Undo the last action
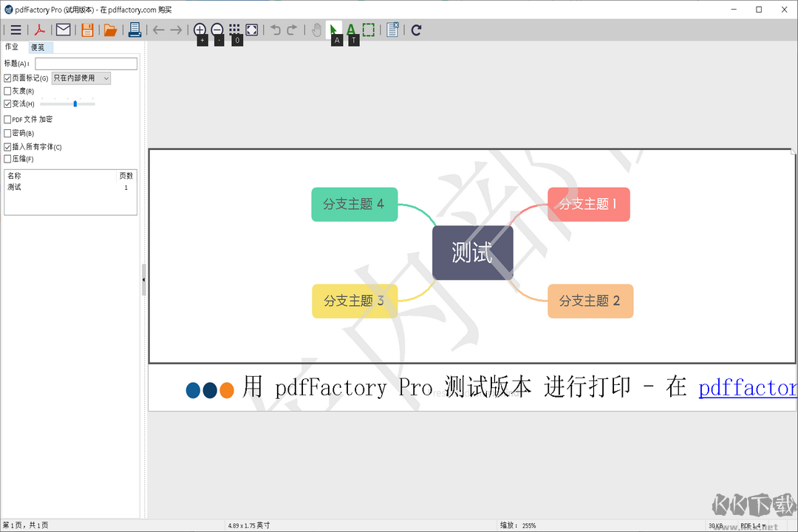 click(274, 30)
